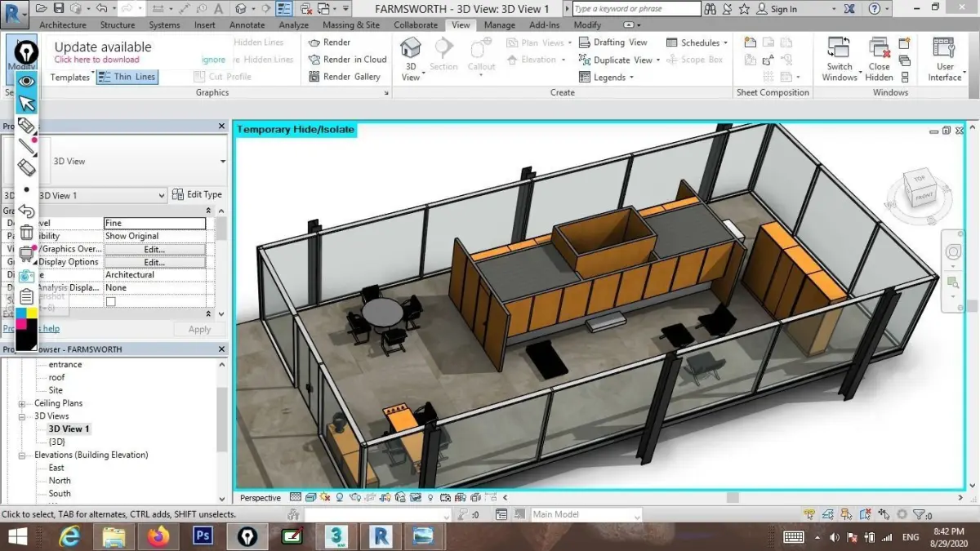This screenshot has width=980, height=551.
Task: Open the Modify ribbon tab
Action: (586, 24)
